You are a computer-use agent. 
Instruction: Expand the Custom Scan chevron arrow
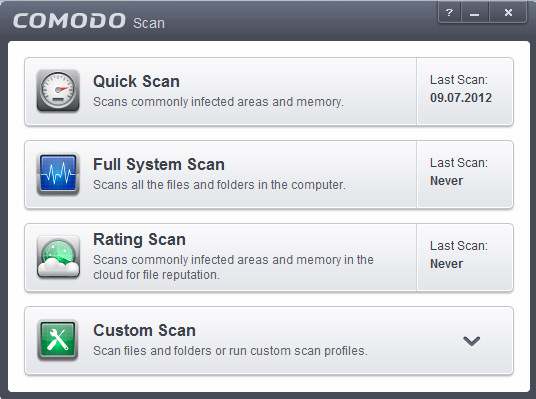tap(471, 341)
